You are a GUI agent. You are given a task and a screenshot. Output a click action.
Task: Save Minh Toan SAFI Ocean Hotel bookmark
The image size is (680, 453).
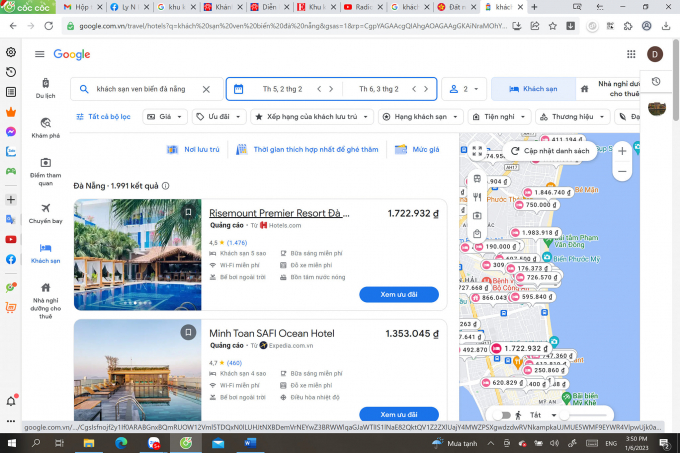(188, 332)
